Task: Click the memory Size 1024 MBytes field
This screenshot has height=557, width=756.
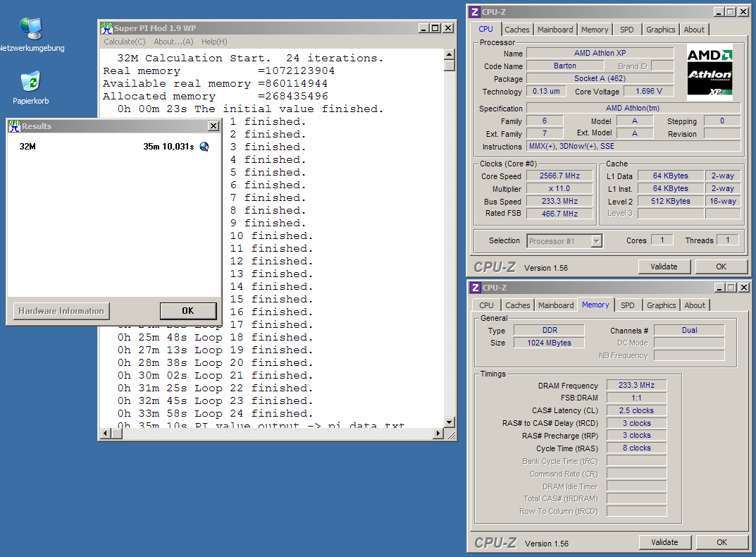Action: point(549,343)
